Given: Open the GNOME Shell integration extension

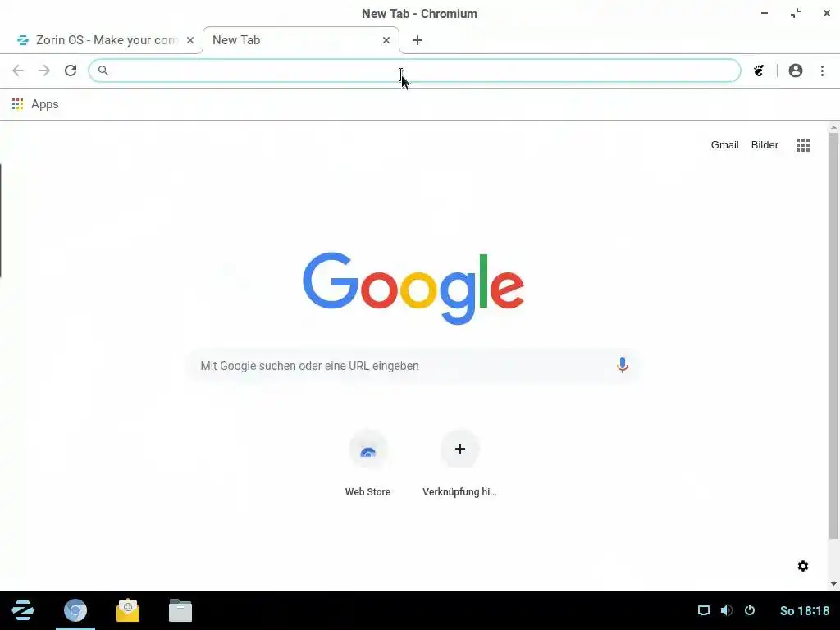Looking at the screenshot, I should 759,71.
